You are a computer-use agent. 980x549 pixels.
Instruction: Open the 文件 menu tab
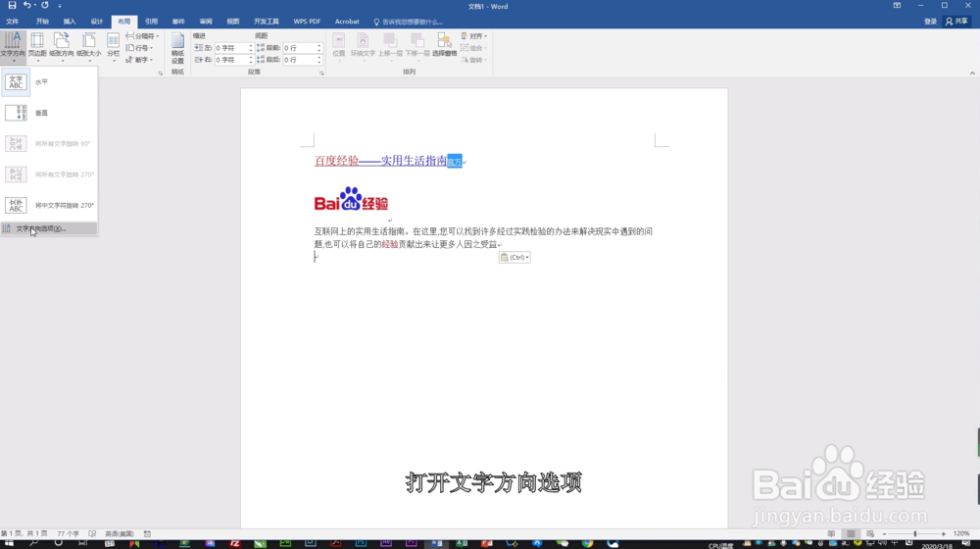(13, 22)
